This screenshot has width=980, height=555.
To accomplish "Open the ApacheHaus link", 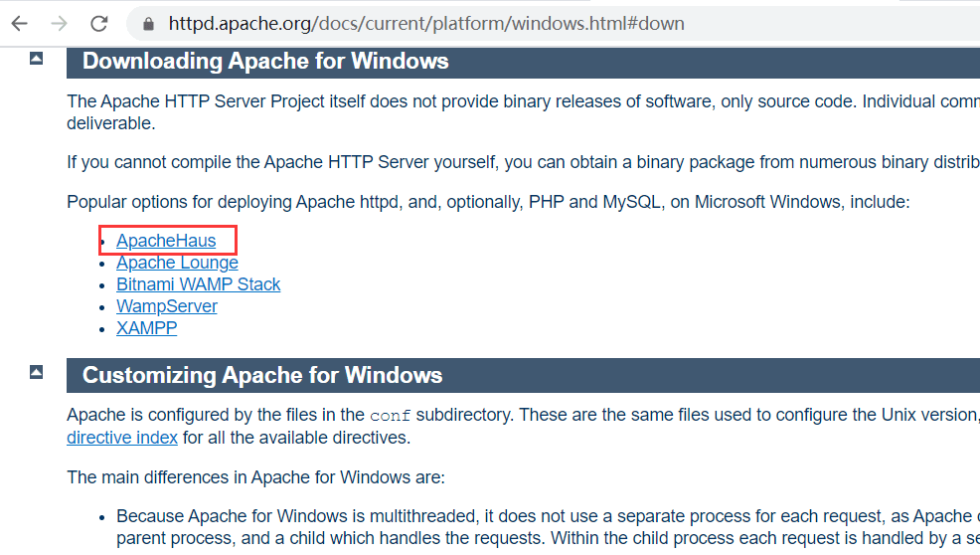I will tap(166, 241).
